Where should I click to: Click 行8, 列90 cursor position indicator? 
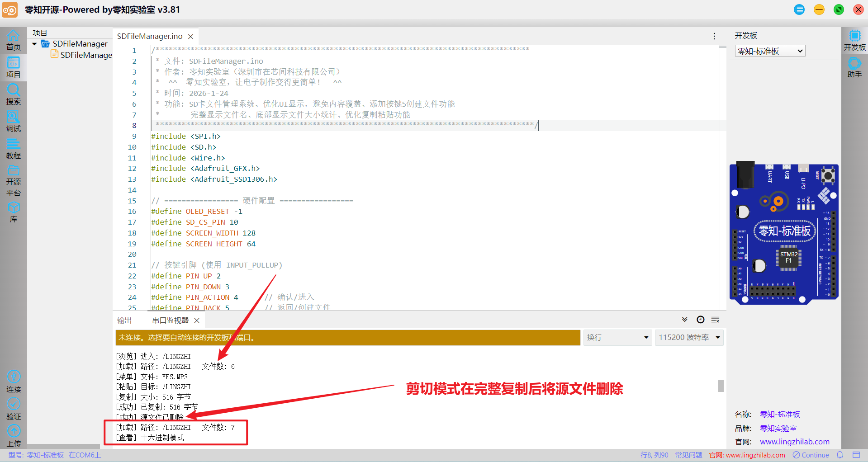654,455
